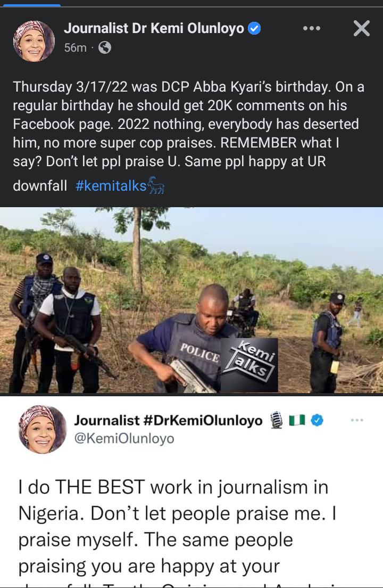Open the tweet author's avatar
Screen dimensions: 383x588
[42, 429]
